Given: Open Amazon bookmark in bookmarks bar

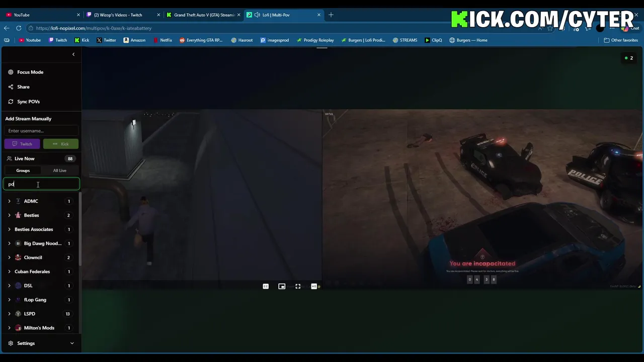Looking at the screenshot, I should (x=134, y=40).
